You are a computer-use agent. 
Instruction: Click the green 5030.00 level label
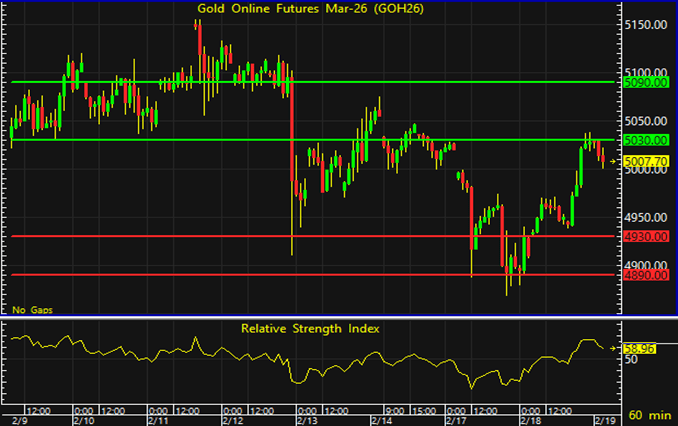pos(644,141)
